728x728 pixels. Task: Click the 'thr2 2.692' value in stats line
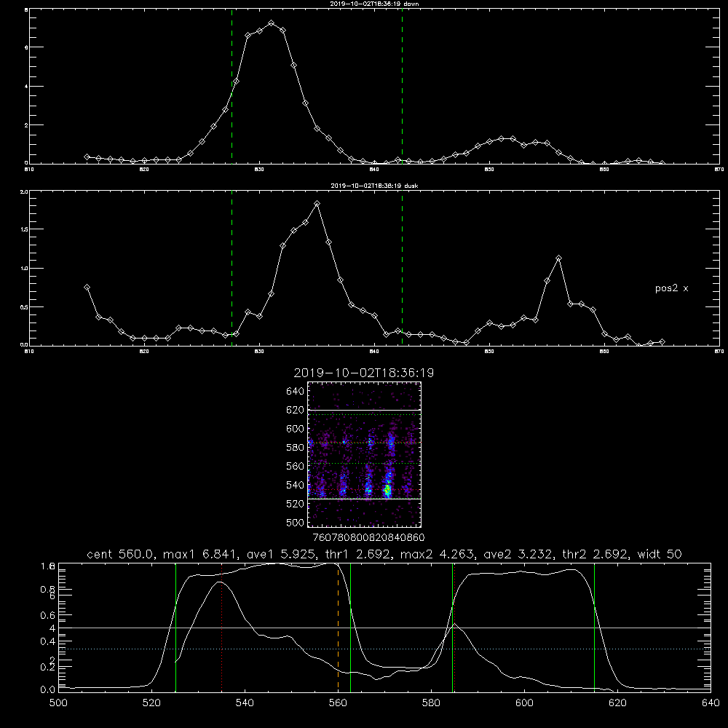tap(596, 554)
